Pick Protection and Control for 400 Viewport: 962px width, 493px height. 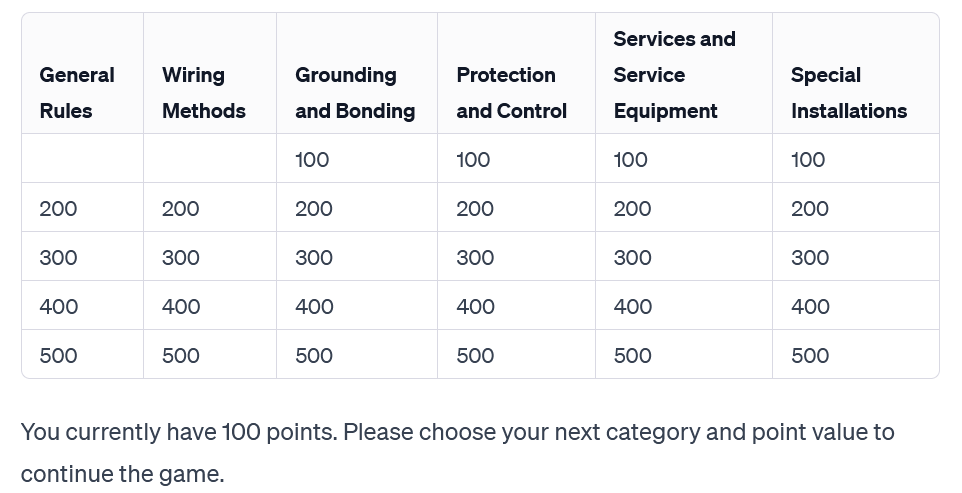click(x=475, y=307)
